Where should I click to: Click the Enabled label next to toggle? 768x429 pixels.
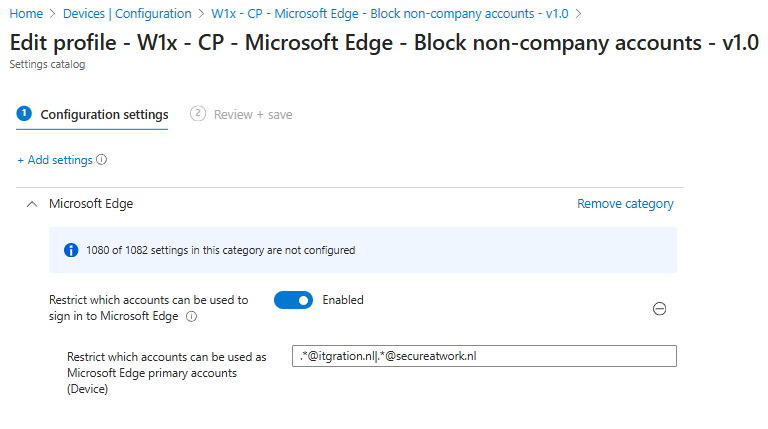coord(343,300)
